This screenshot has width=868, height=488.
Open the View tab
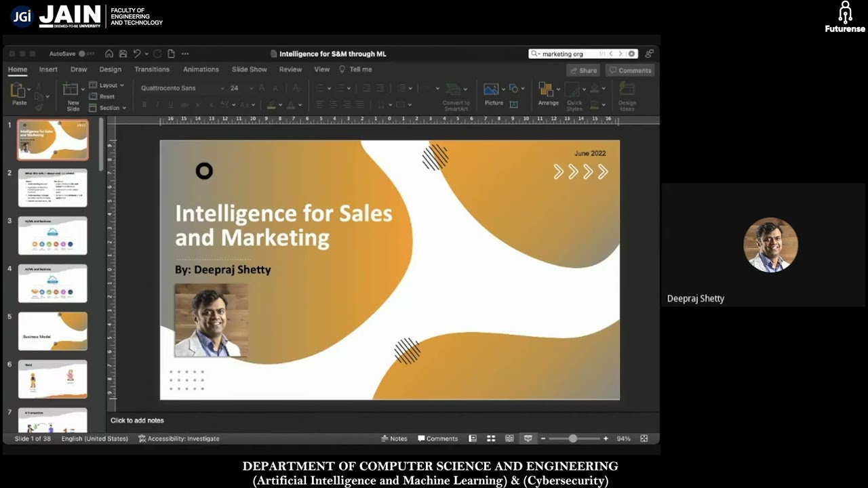click(321, 69)
